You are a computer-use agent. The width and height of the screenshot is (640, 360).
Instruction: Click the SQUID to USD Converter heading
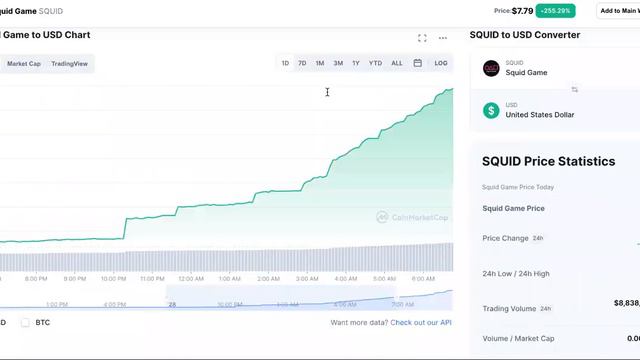click(525, 35)
